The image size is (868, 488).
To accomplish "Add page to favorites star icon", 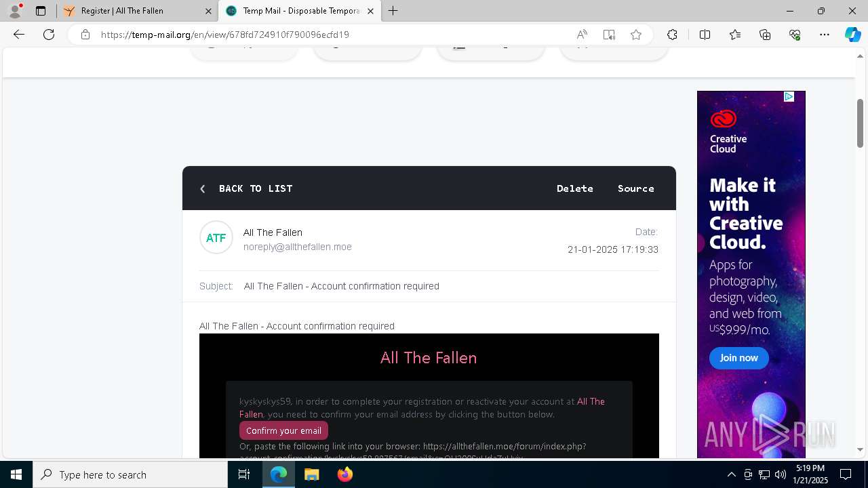I will (x=636, y=35).
